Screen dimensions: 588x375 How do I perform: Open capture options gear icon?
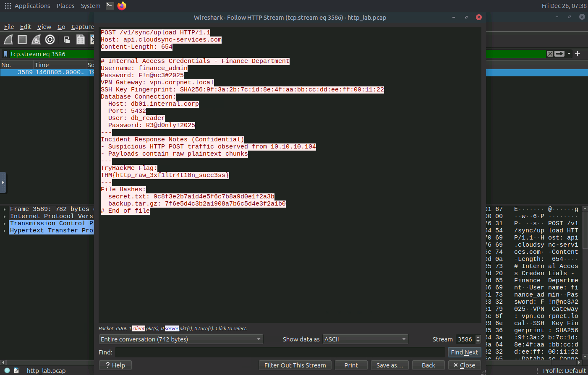[50, 39]
